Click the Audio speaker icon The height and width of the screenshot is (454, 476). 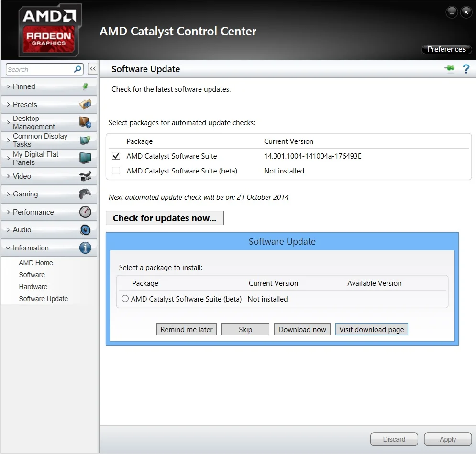pyautogui.click(x=85, y=230)
